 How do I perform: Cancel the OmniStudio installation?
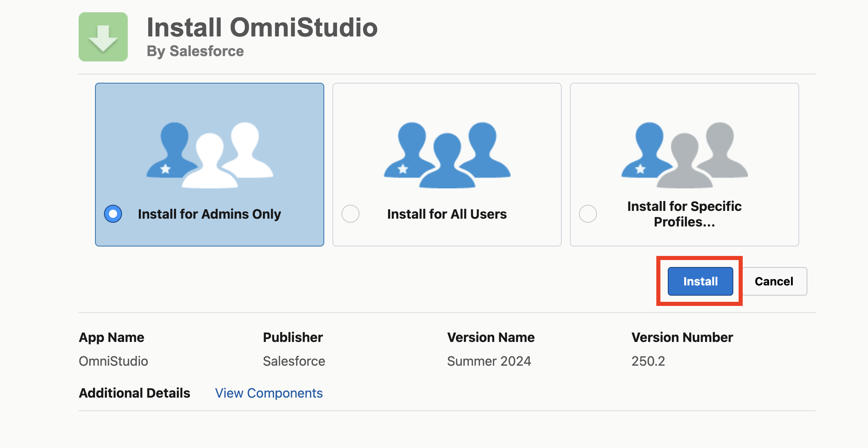pyautogui.click(x=774, y=281)
